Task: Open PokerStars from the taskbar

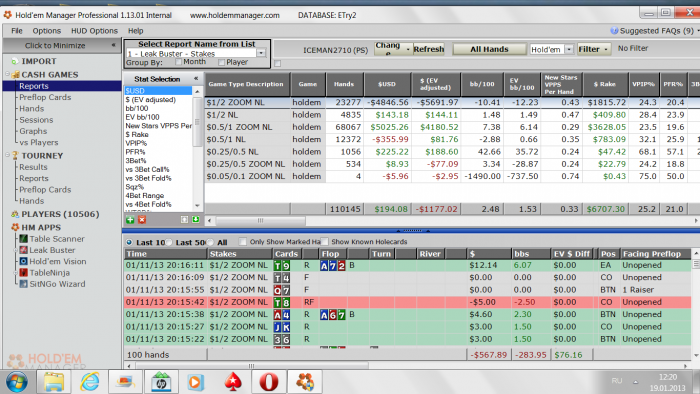Action: [x=233, y=382]
